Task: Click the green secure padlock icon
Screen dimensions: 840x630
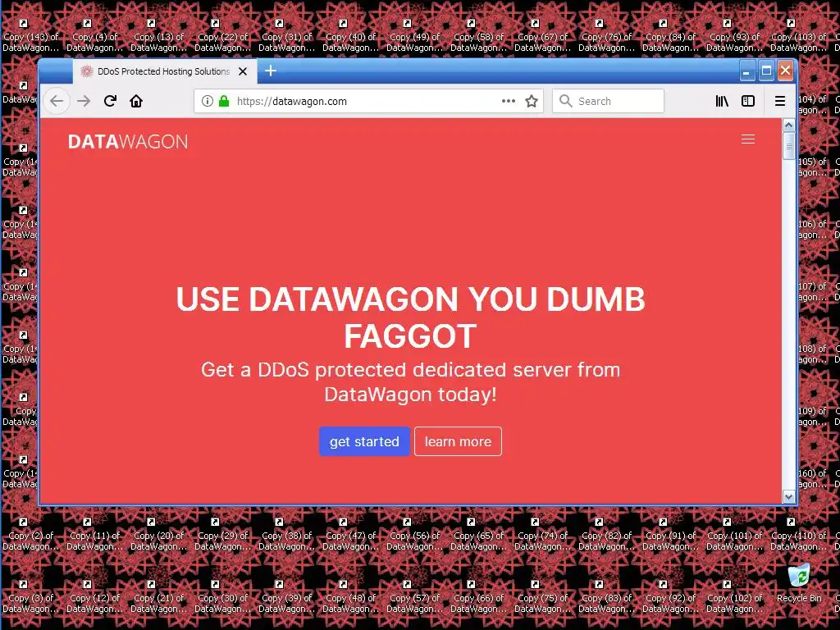Action: [x=224, y=101]
